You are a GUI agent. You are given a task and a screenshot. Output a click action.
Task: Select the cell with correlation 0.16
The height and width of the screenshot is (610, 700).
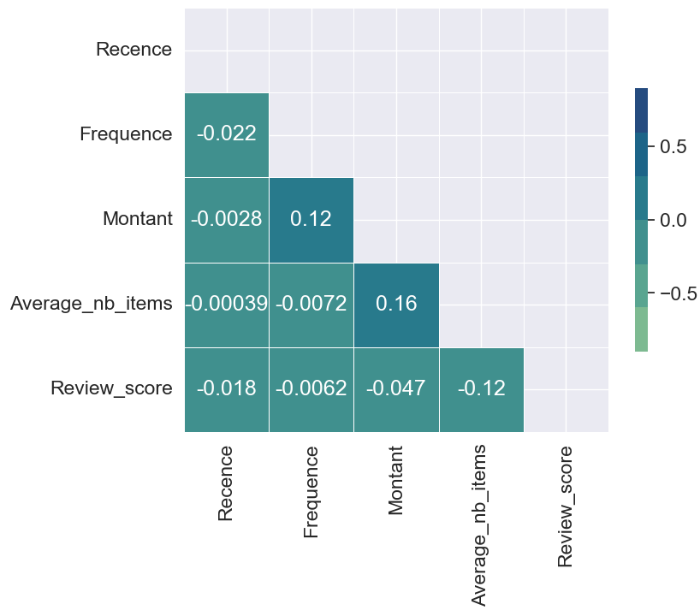396,304
